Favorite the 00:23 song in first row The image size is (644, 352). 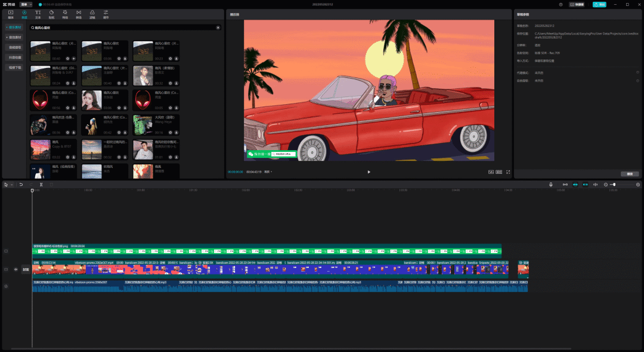tap(171, 58)
